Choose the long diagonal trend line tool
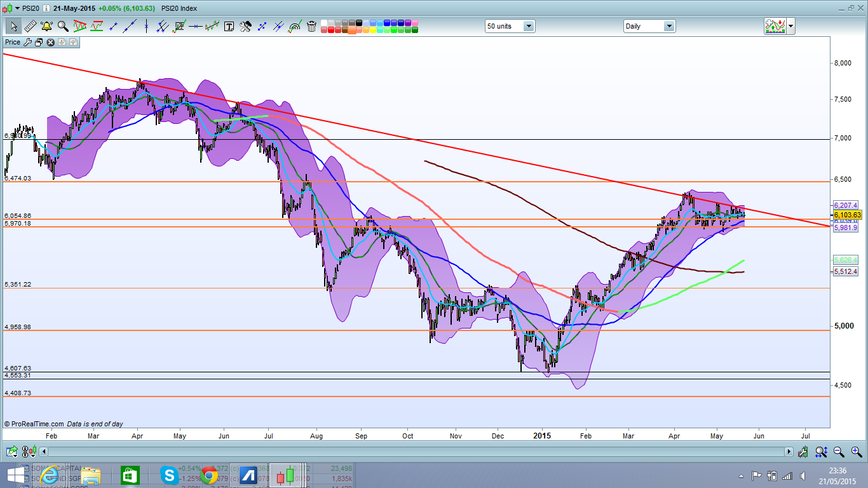This screenshot has width=868, height=488. [130, 26]
